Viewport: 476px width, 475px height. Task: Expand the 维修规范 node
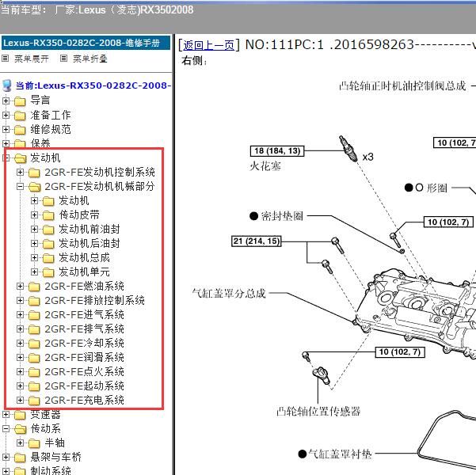[x=6, y=129]
